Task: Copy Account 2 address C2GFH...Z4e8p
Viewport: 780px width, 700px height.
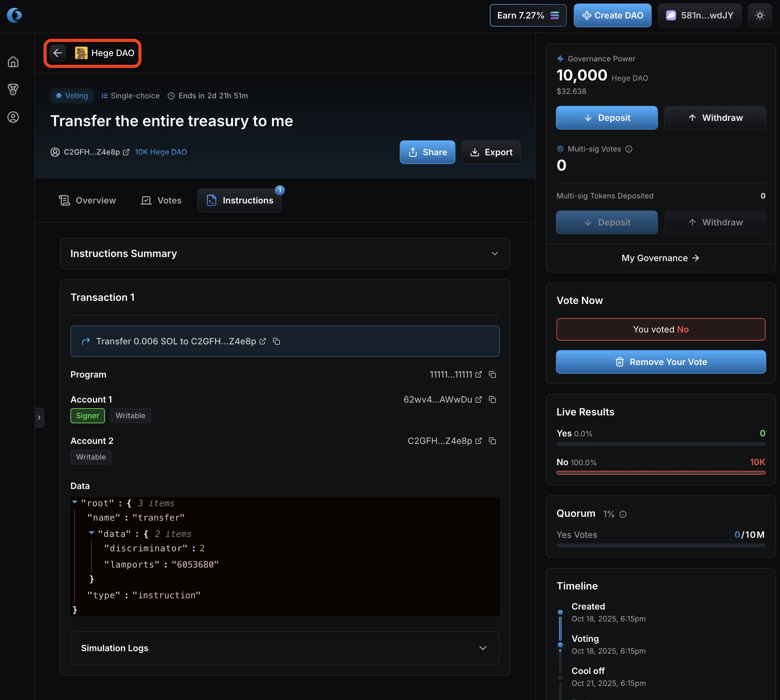Action: [x=492, y=441]
